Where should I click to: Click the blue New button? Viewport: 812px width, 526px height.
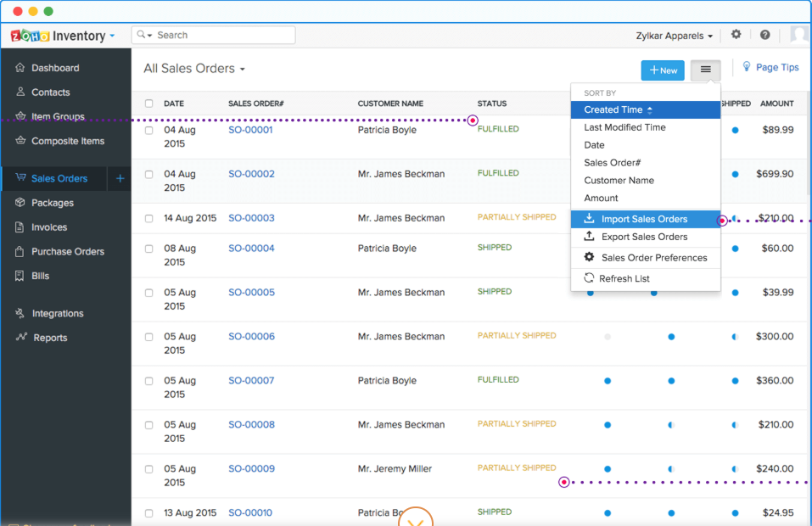tap(663, 70)
